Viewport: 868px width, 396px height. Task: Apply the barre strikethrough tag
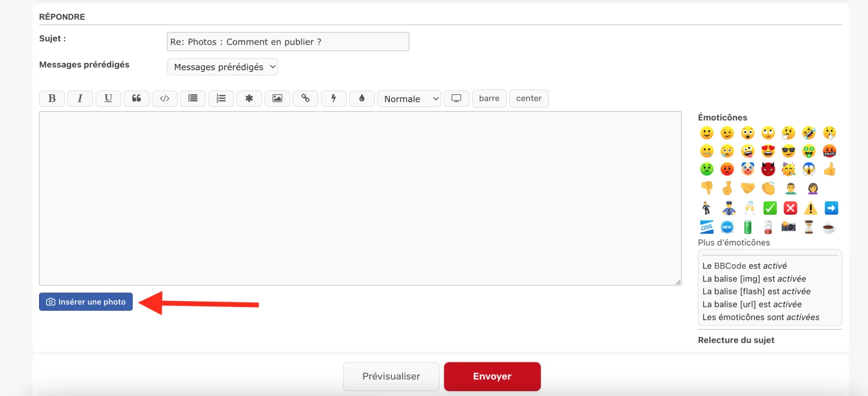(489, 98)
